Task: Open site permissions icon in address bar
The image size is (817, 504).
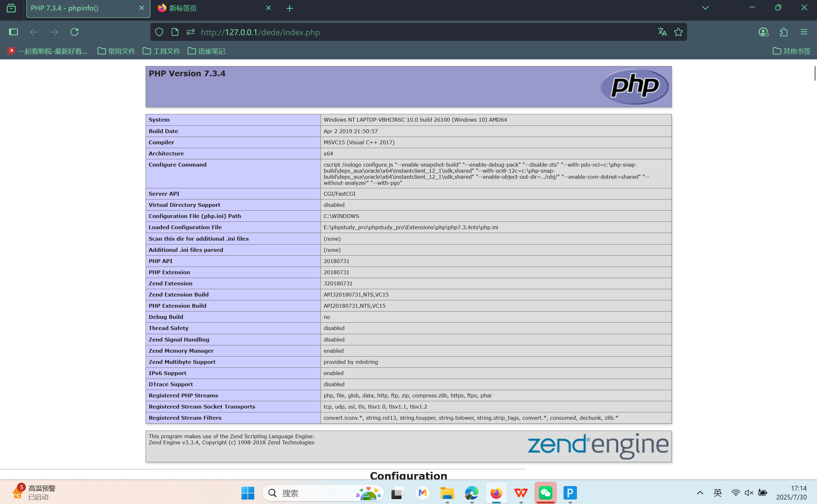Action: (190, 32)
